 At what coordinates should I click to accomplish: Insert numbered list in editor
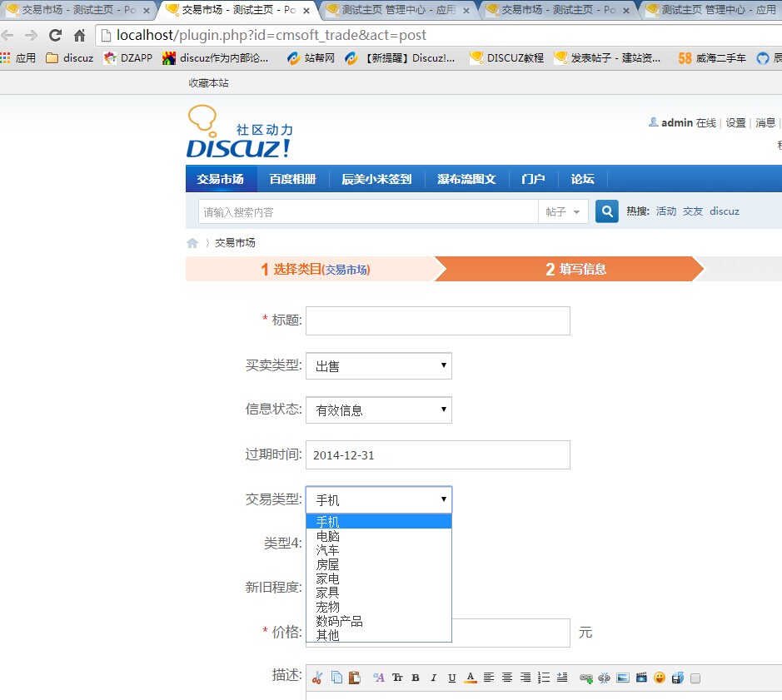pyautogui.click(x=544, y=678)
